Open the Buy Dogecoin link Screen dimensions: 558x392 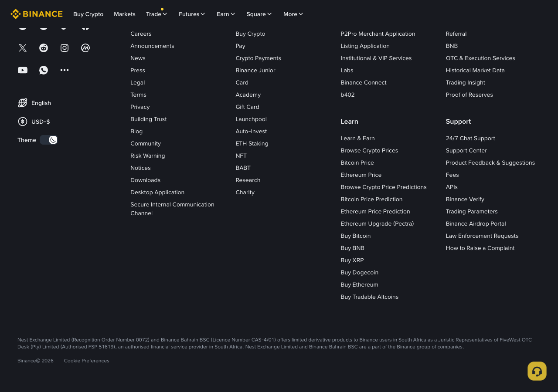[x=360, y=272]
